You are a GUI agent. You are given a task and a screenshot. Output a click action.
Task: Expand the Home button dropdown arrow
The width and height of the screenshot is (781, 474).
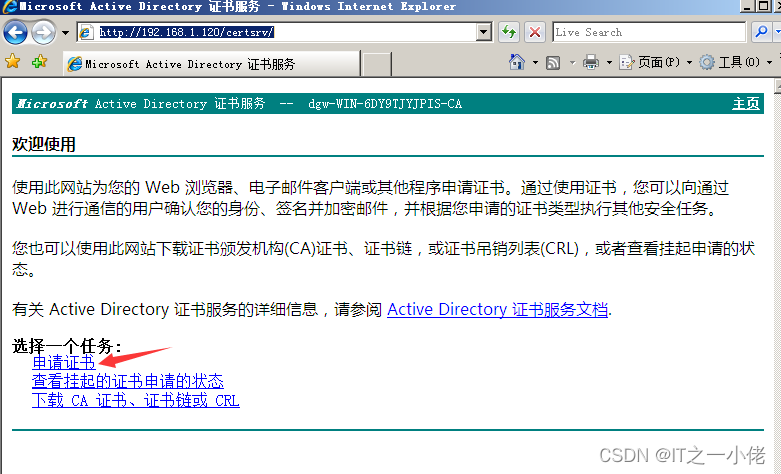(x=535, y=62)
